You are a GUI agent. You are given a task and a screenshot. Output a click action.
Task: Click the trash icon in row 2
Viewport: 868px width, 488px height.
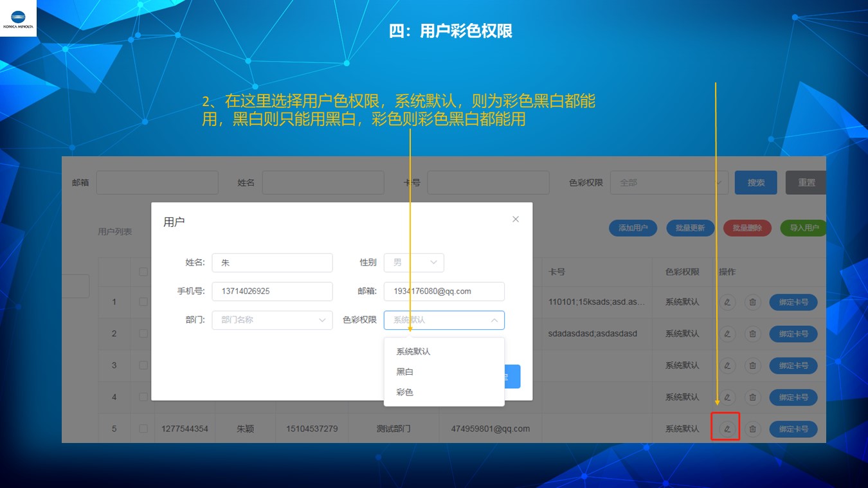[752, 334]
